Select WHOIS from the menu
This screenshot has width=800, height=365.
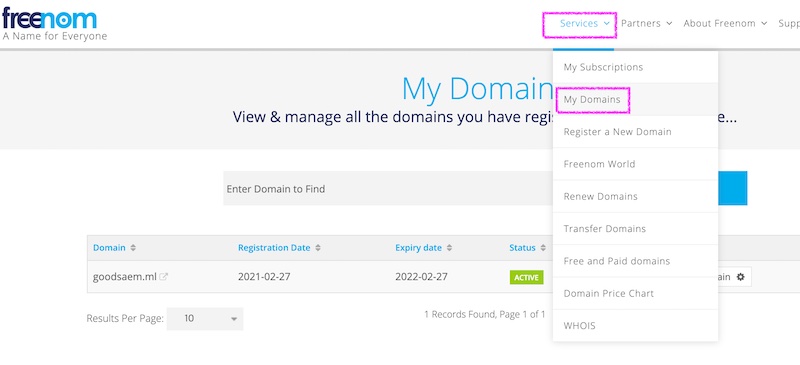point(635,326)
